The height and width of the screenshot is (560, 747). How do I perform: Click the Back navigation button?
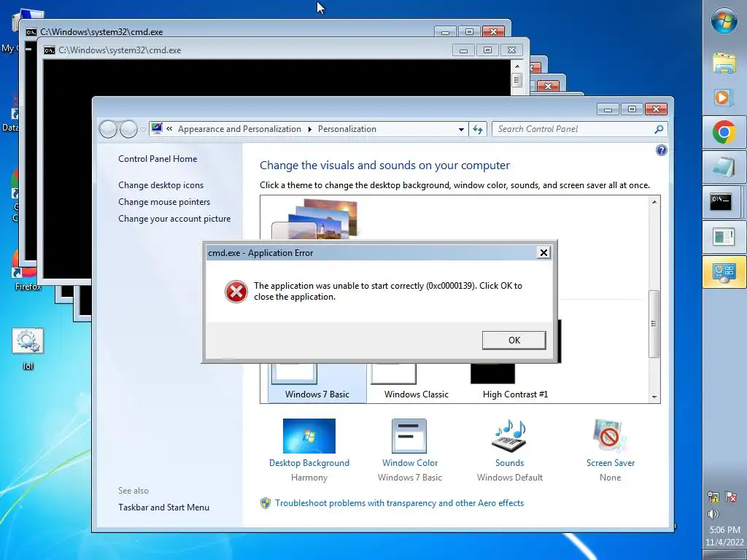tap(108, 129)
